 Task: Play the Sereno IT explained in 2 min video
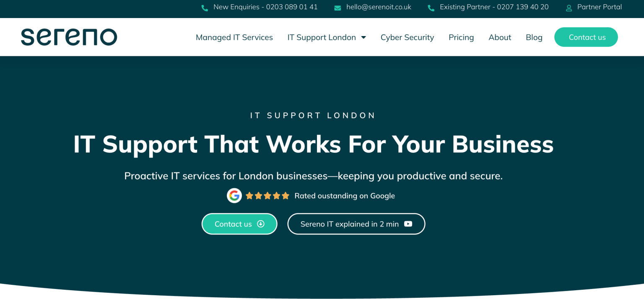(x=356, y=224)
